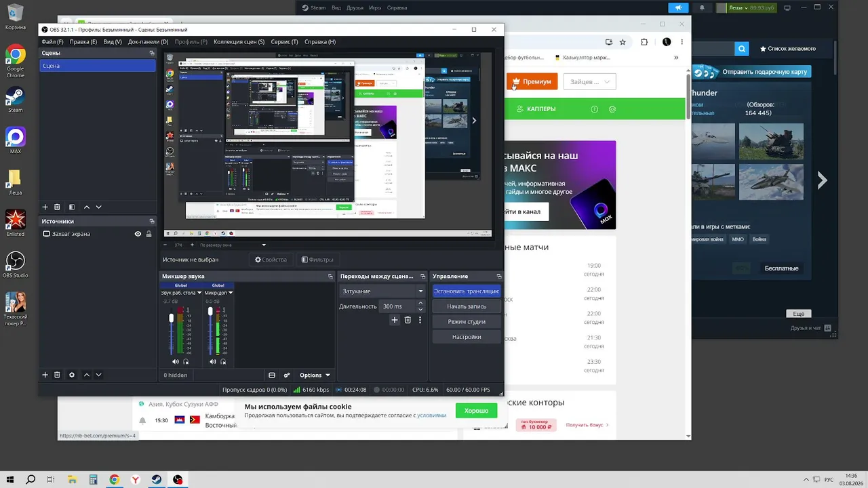Move source up in Источники panel
The width and height of the screenshot is (868, 488).
point(87,375)
